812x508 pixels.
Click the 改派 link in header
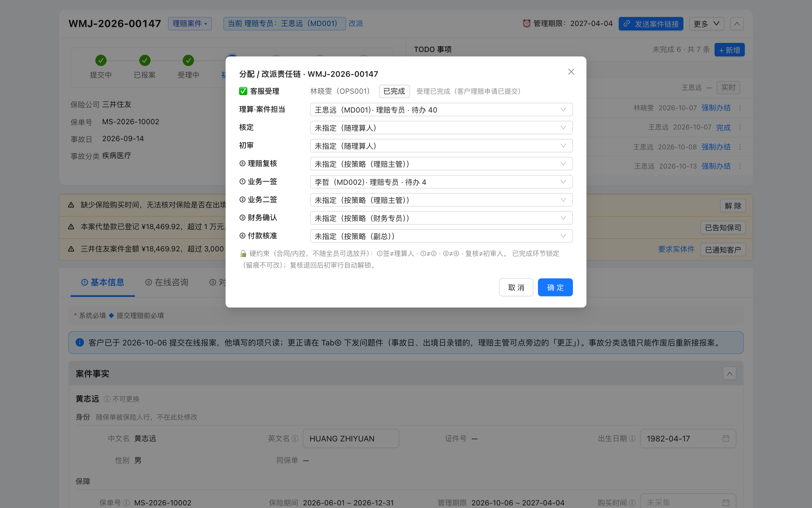tap(356, 23)
